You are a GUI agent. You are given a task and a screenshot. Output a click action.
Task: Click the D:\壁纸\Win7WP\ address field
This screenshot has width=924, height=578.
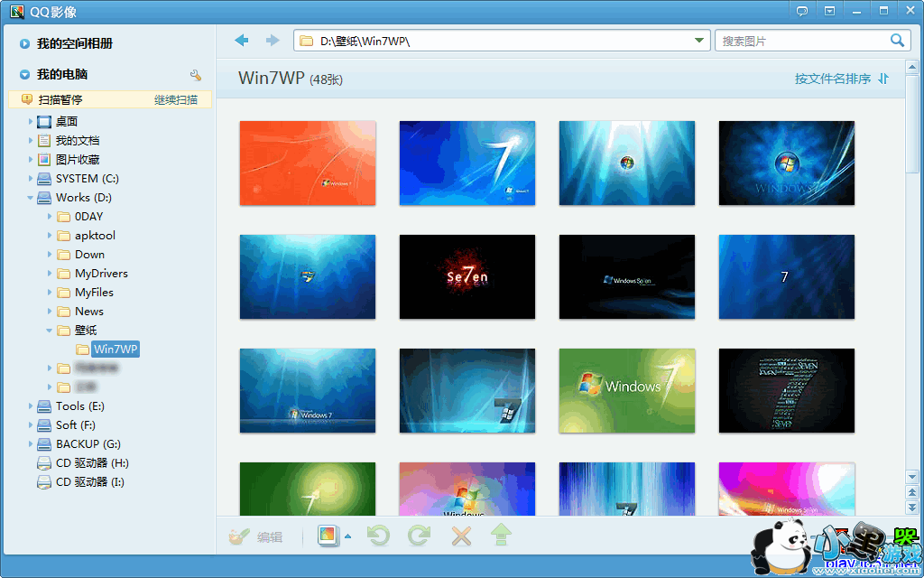point(501,41)
